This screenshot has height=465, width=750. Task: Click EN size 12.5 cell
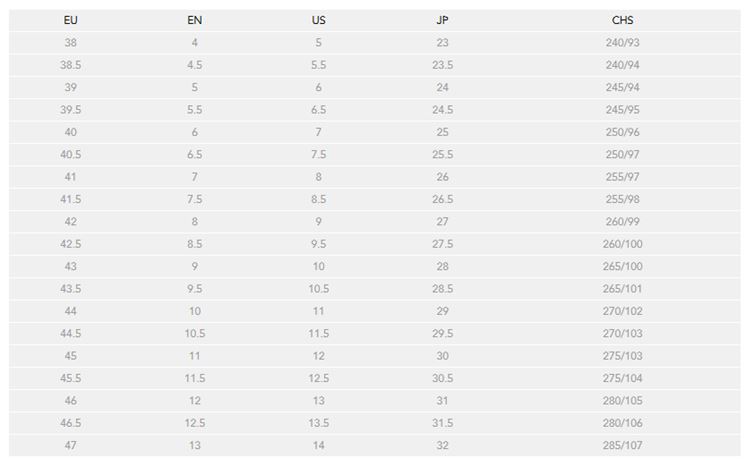pyautogui.click(x=194, y=423)
